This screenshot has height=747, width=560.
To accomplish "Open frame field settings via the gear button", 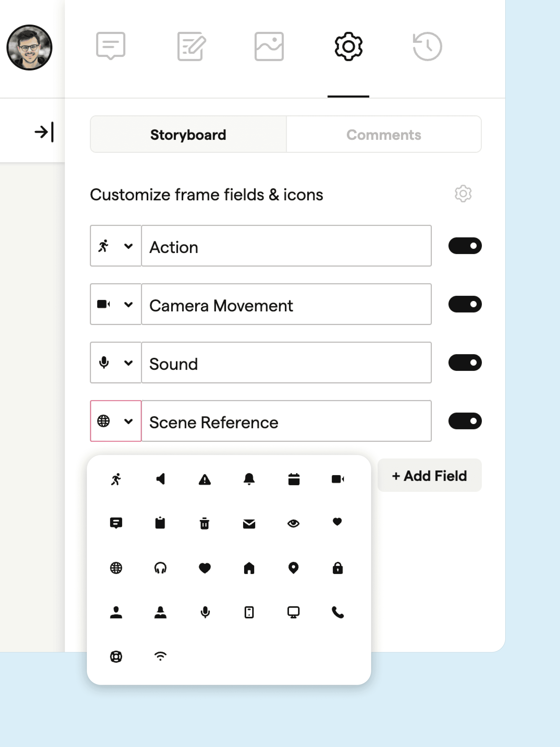I will (x=463, y=194).
